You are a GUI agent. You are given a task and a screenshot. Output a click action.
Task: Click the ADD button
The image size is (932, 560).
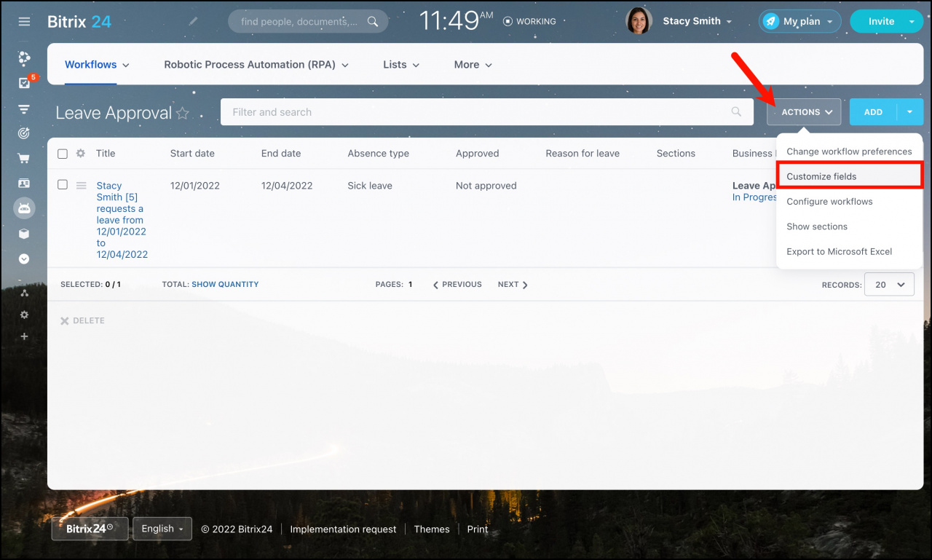[873, 112]
